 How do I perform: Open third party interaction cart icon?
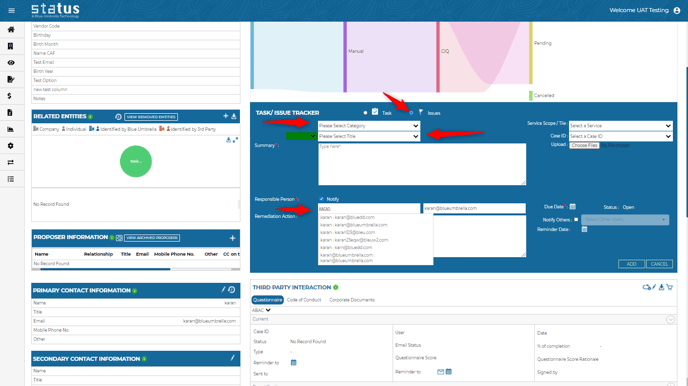coord(670,287)
